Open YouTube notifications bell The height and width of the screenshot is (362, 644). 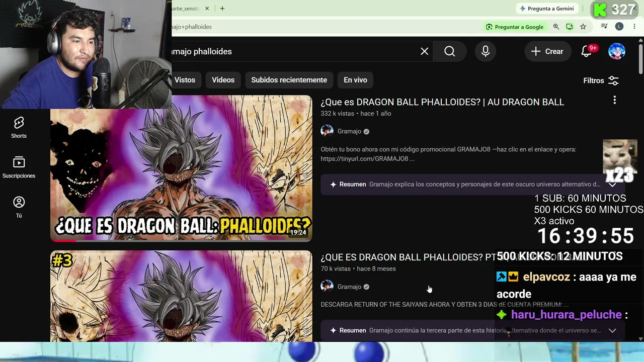587,51
